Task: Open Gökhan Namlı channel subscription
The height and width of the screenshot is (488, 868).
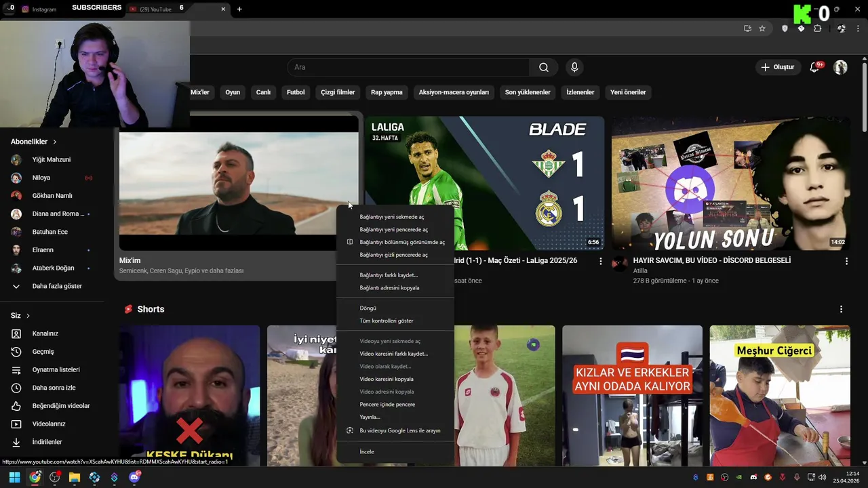Action: (x=52, y=196)
